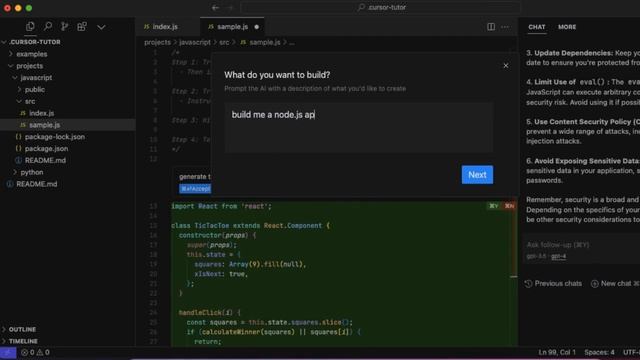Click the sample.js JS file icon in tree
Image resolution: width=640 pixels, height=360 pixels.
point(23,125)
